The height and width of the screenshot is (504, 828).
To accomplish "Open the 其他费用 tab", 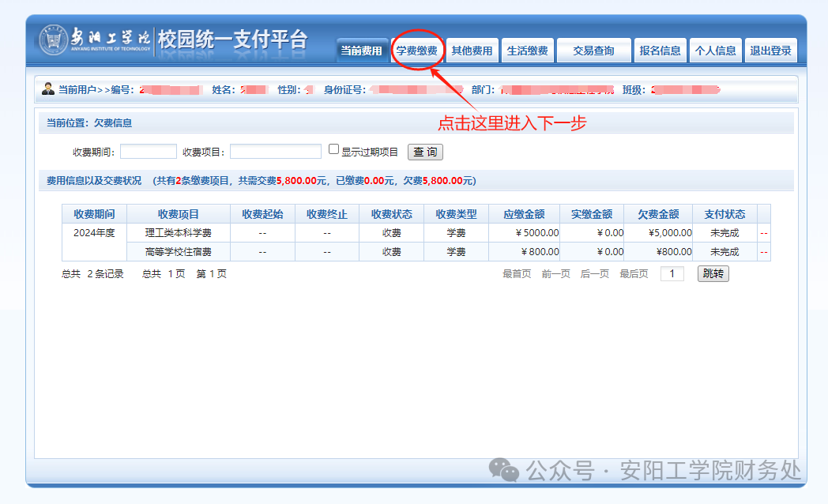I will 472,51.
